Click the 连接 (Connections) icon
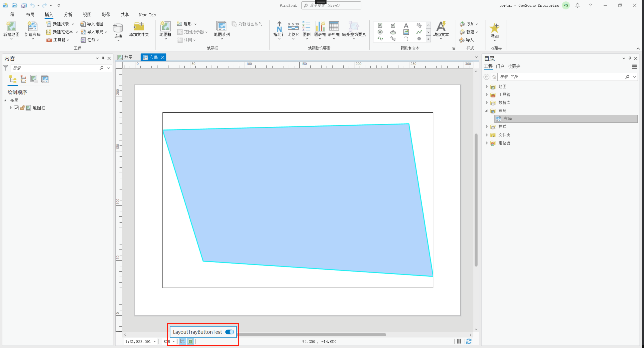The height and width of the screenshot is (348, 644). [x=118, y=28]
